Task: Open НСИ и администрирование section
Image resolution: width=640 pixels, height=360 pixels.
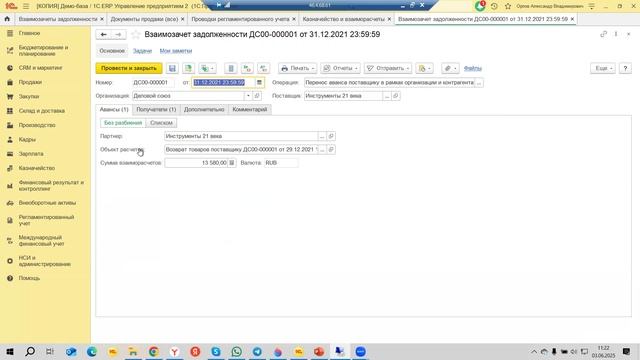Action: point(44,261)
